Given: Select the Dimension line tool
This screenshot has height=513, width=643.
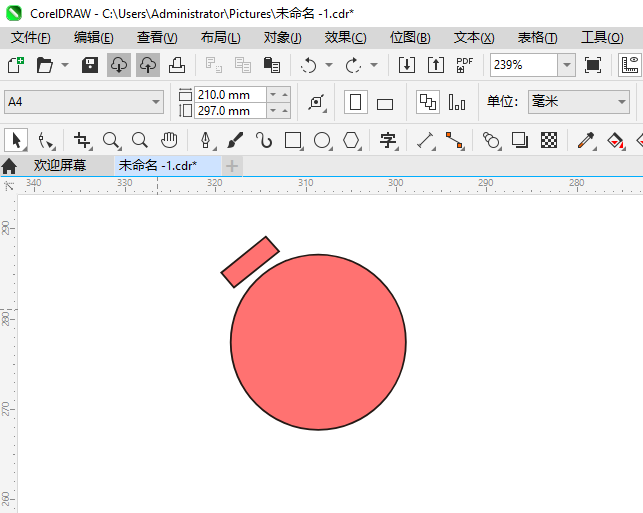Looking at the screenshot, I should 426,140.
